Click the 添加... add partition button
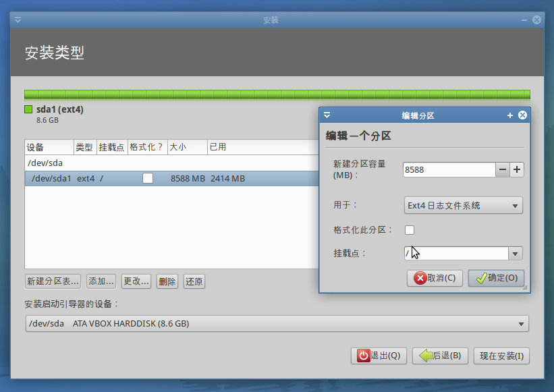Viewport: 554px width, 392px height. [x=101, y=281]
